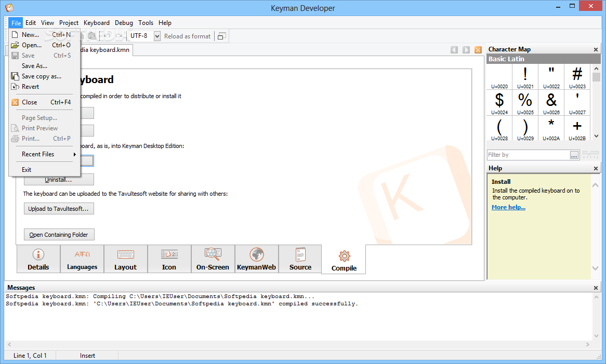This screenshot has height=364, width=606.
Task: Open the Tools menu
Action: (x=146, y=23)
